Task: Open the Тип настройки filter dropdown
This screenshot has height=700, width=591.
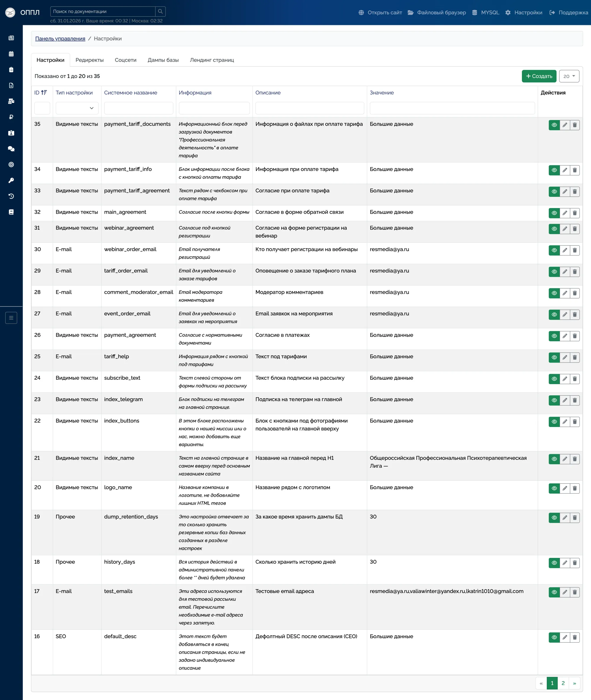Action: click(77, 108)
